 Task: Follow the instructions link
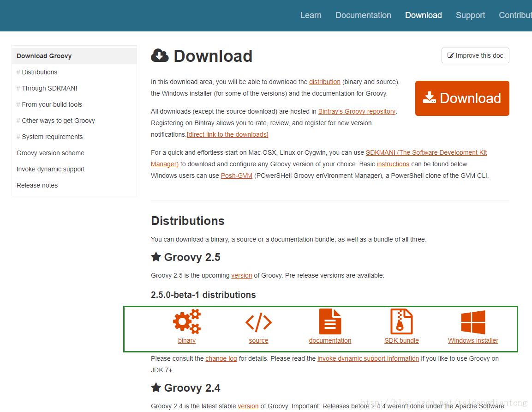393,164
